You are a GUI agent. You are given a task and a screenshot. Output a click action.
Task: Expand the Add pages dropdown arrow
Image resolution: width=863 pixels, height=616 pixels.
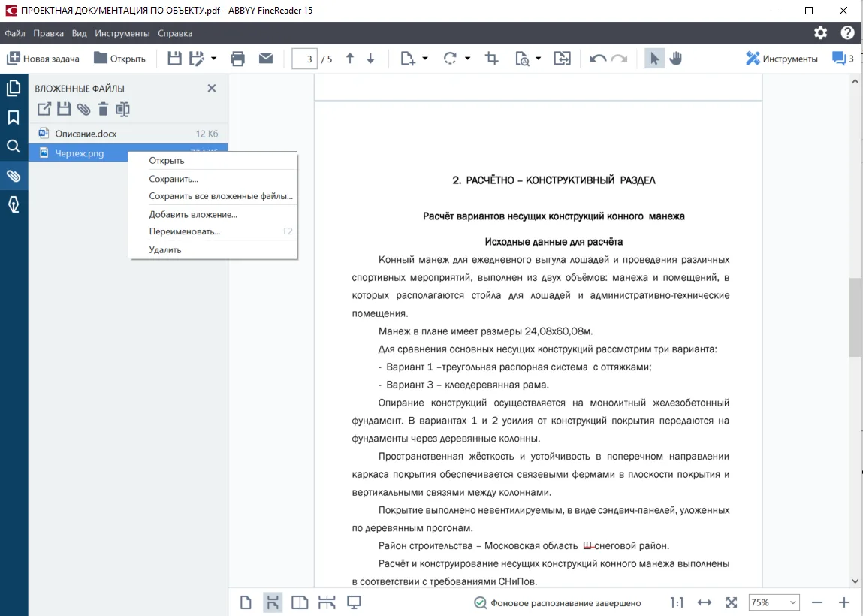point(425,59)
